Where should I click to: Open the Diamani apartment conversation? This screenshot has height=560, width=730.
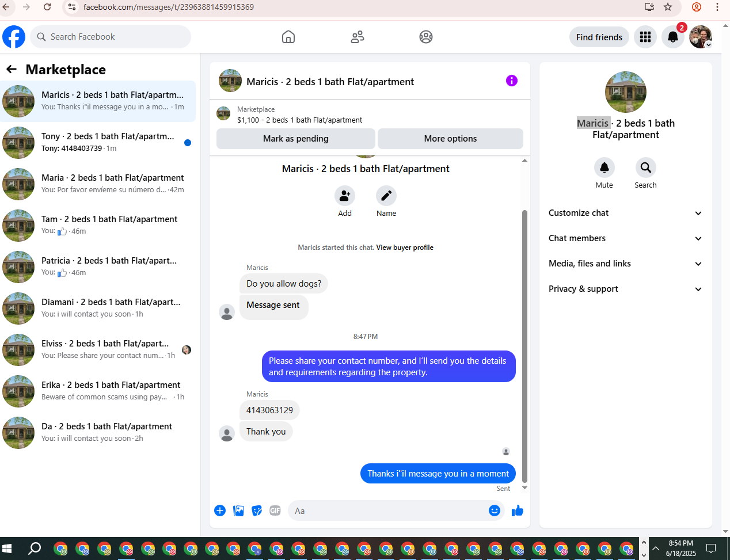[98, 308]
